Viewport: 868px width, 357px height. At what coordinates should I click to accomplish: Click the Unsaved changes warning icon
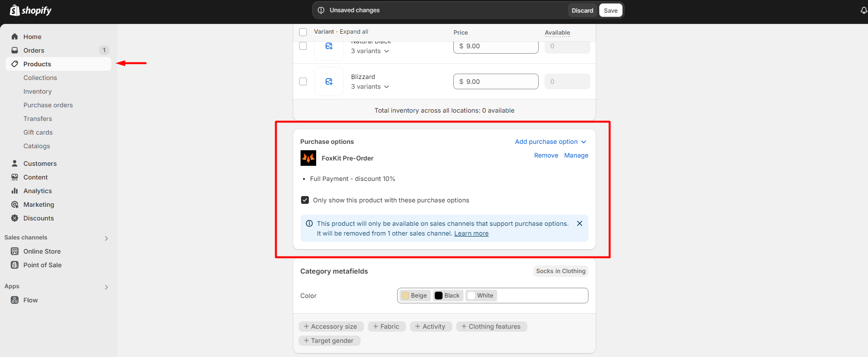coord(321,10)
